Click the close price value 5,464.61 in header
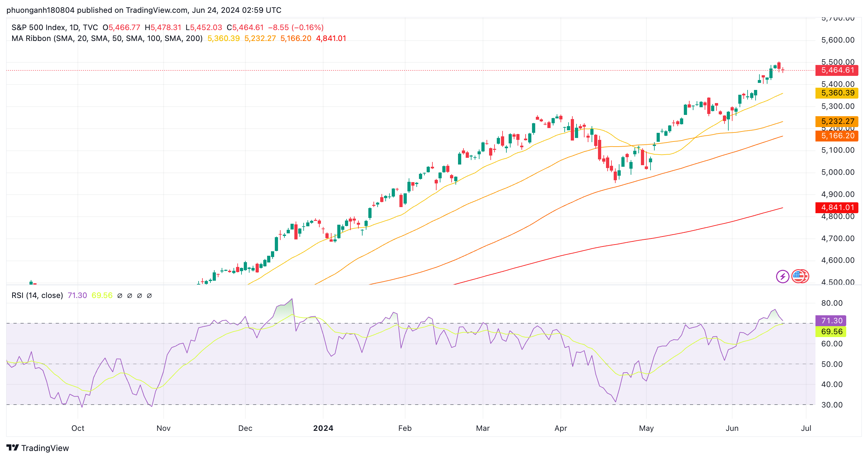 pyautogui.click(x=248, y=27)
